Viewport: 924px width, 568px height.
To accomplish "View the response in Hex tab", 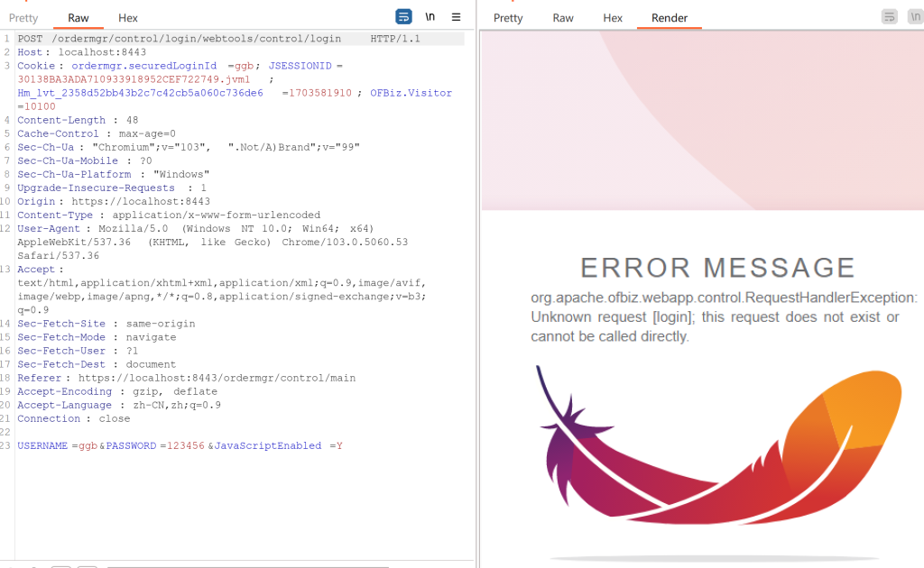I will [x=613, y=18].
